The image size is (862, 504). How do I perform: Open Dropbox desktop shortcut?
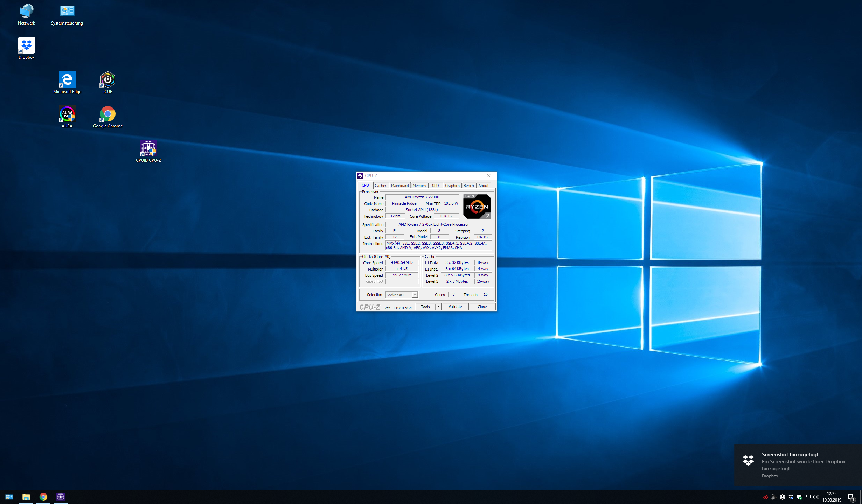[x=26, y=46]
